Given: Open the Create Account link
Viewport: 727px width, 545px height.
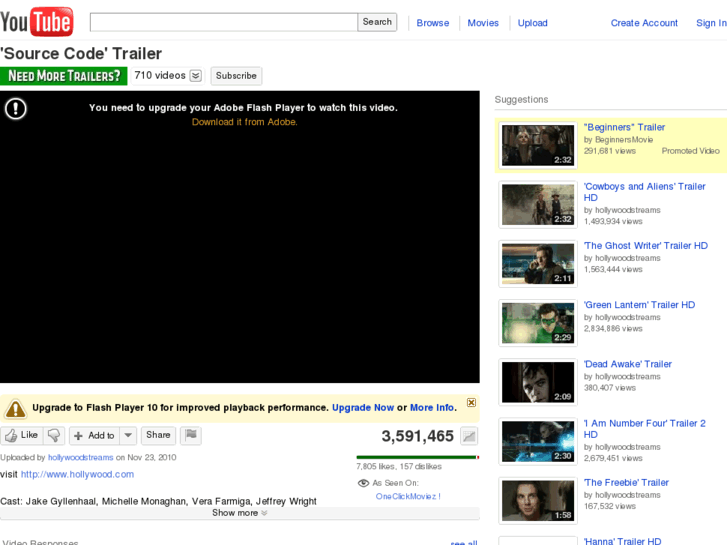Looking at the screenshot, I should (644, 23).
